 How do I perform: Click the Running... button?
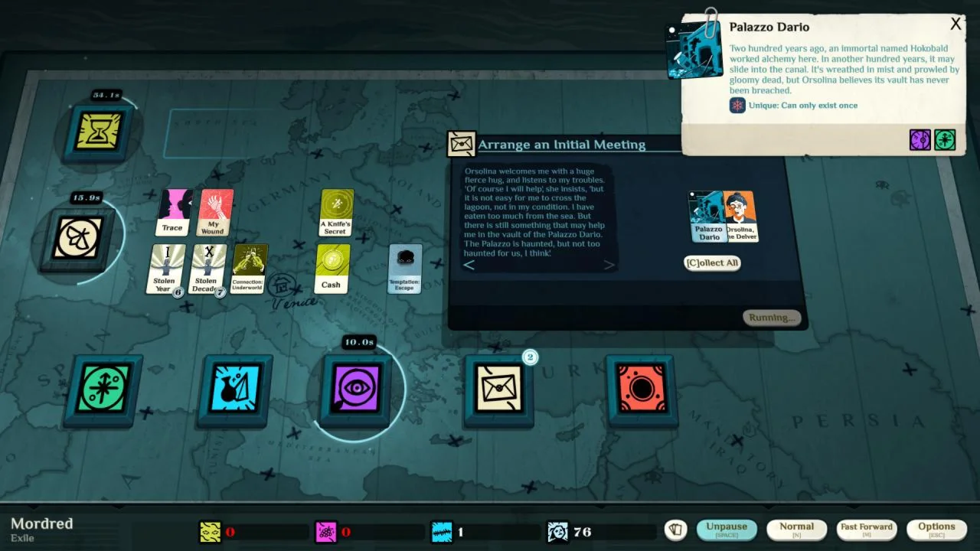click(771, 318)
